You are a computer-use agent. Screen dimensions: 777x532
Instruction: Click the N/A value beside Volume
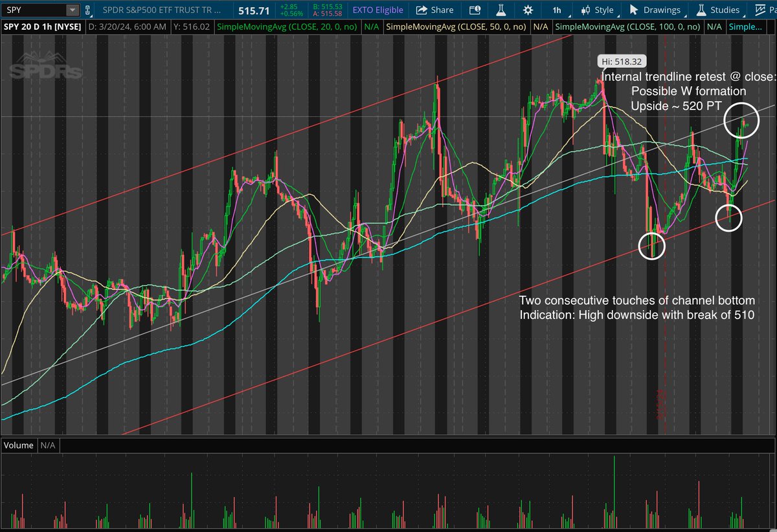47,445
